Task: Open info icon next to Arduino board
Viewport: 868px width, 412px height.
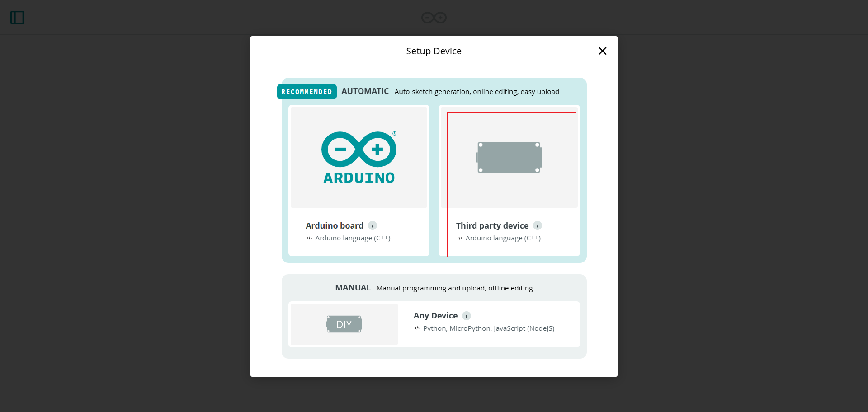Action: coord(373,225)
